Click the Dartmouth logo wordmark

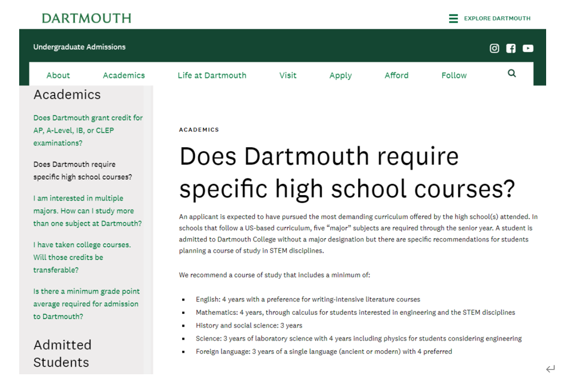tap(87, 18)
